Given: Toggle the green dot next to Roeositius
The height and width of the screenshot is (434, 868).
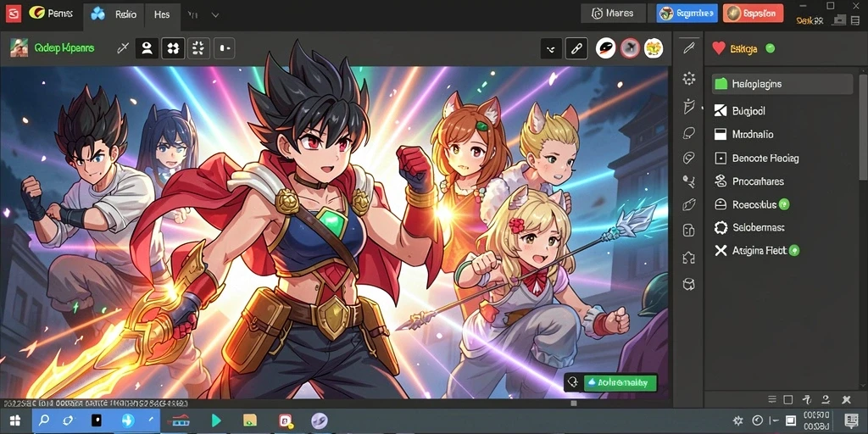Looking at the screenshot, I should (x=784, y=204).
